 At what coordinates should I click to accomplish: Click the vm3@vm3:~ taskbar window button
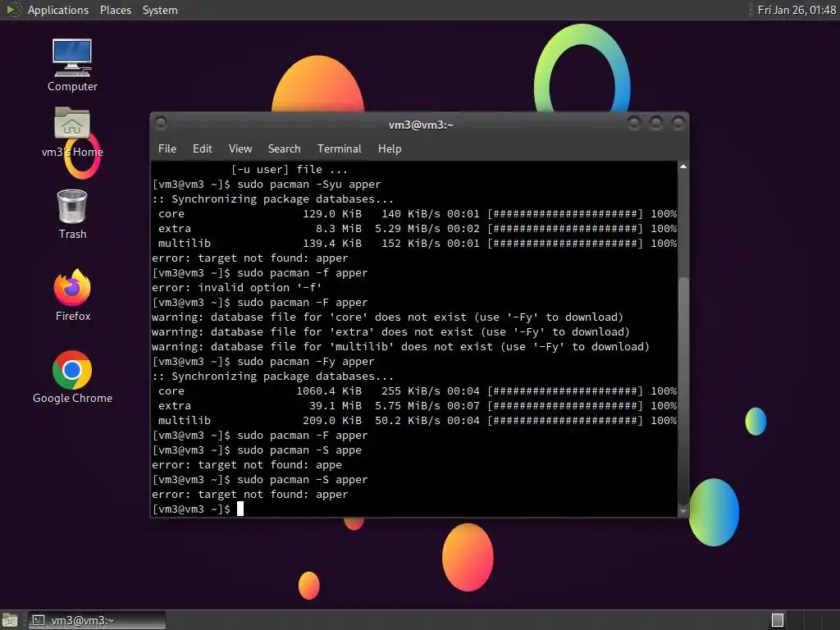click(x=97, y=620)
